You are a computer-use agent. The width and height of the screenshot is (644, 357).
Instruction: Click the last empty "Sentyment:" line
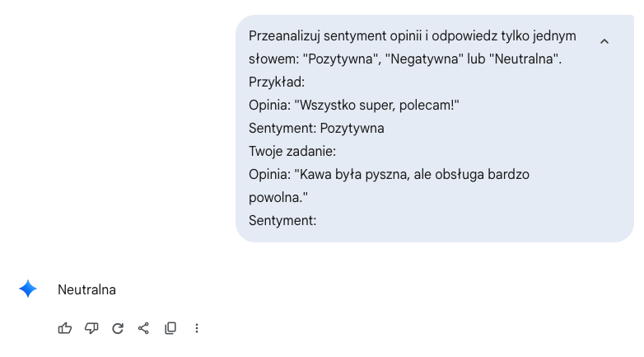coord(282,220)
